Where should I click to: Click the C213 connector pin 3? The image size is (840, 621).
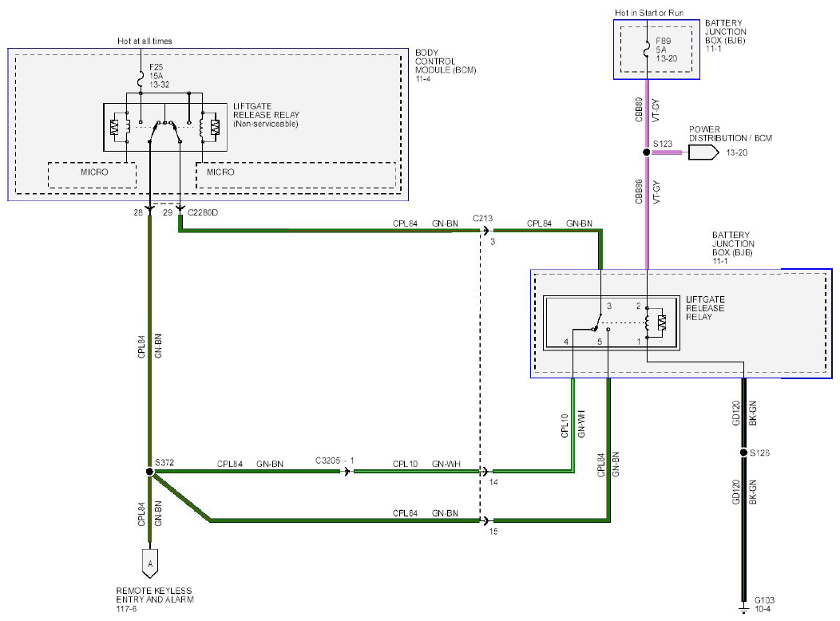pyautogui.click(x=485, y=231)
